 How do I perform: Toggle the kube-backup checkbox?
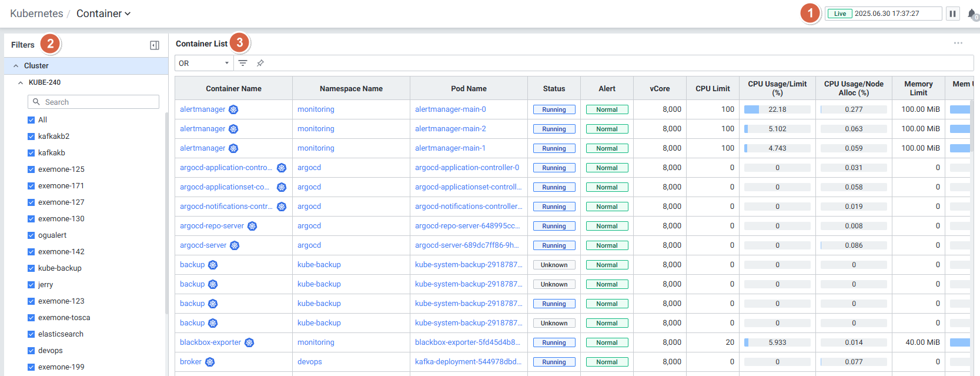tap(31, 268)
